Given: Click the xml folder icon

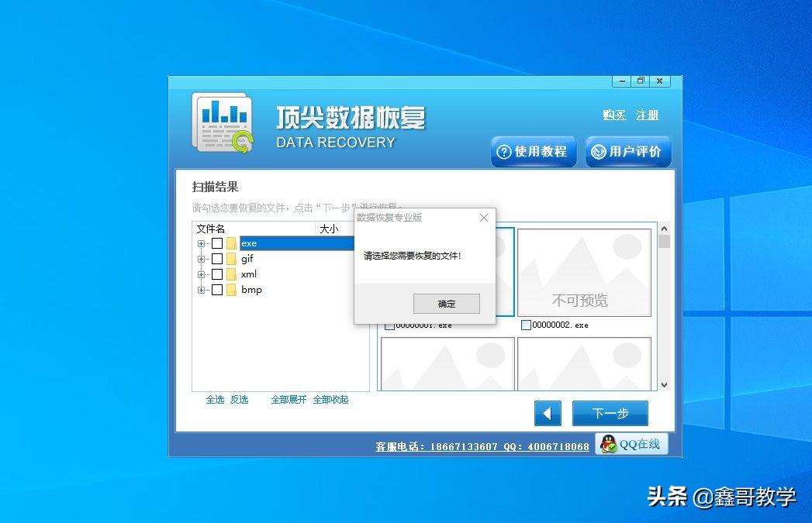Looking at the screenshot, I should 231,274.
